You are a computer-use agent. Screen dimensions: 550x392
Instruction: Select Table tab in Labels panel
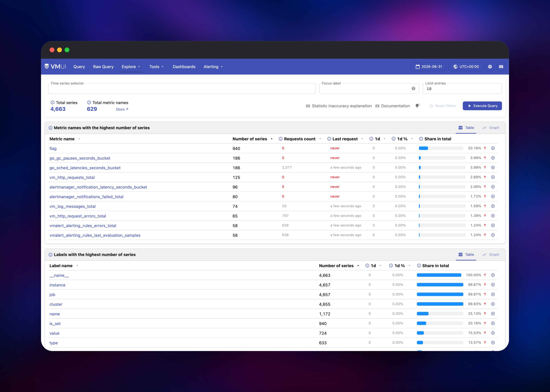466,255
